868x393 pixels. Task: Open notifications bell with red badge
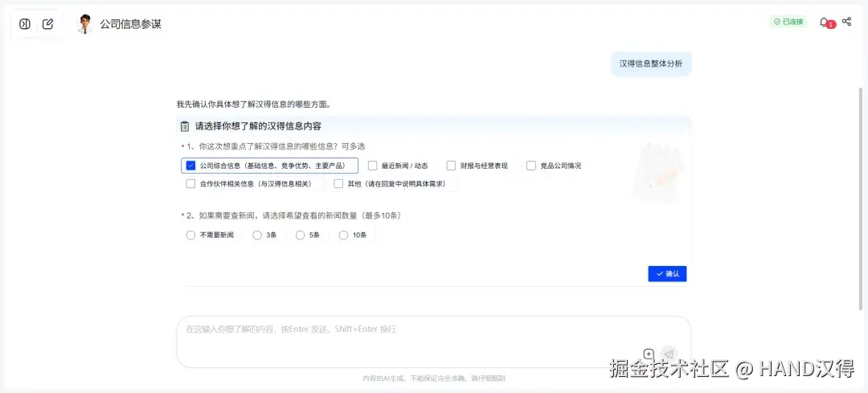[826, 23]
